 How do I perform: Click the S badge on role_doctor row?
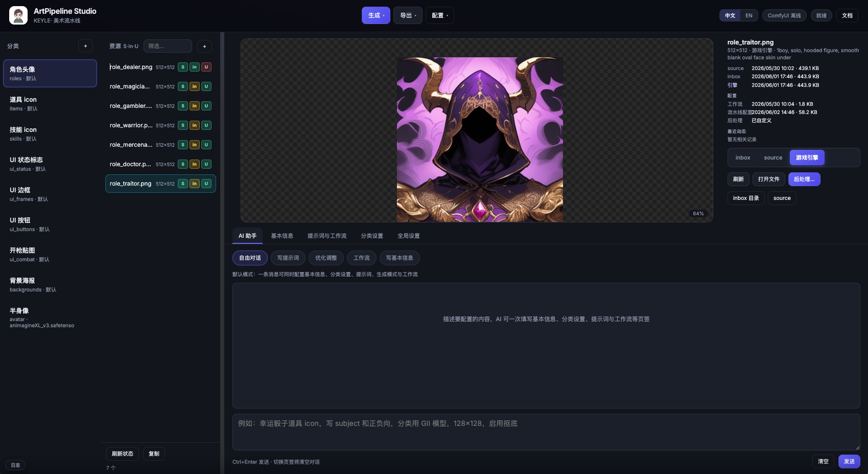183,164
